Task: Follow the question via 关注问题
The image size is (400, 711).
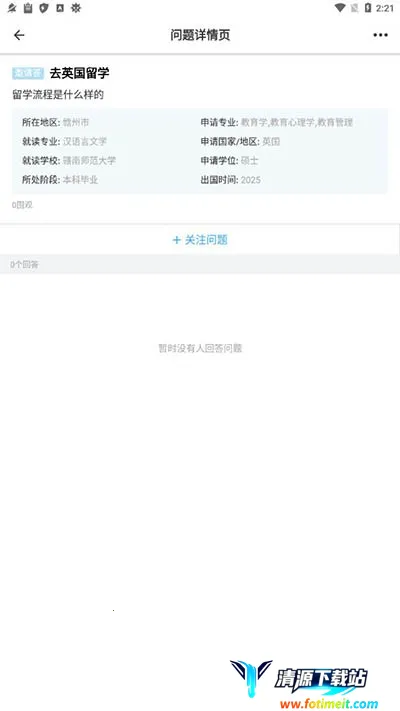Action: click(200, 240)
